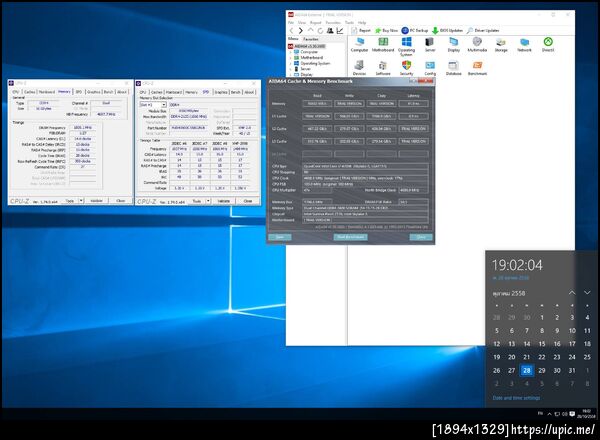Open the Computer category icon in AIDA64

[x=359, y=44]
